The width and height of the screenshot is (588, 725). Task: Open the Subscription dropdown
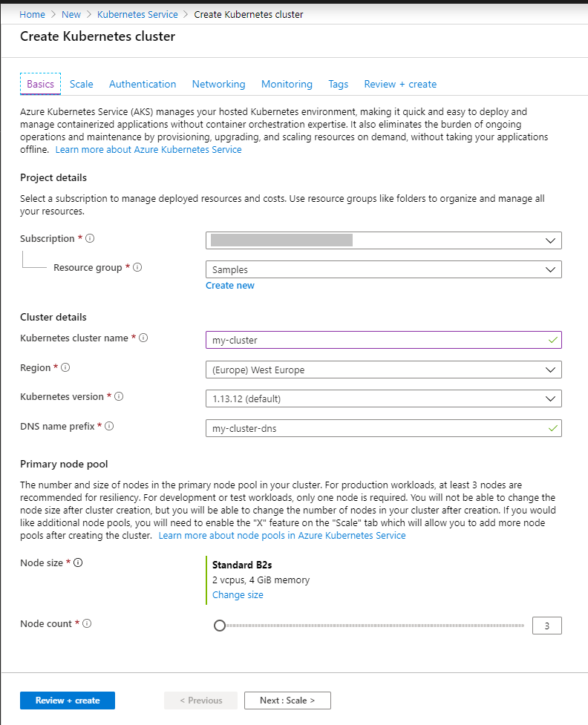383,240
